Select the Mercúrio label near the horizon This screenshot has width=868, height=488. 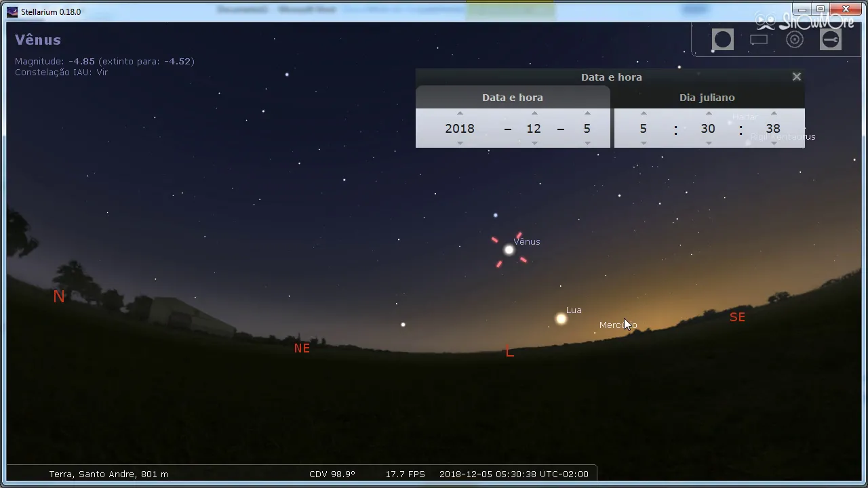coord(618,325)
